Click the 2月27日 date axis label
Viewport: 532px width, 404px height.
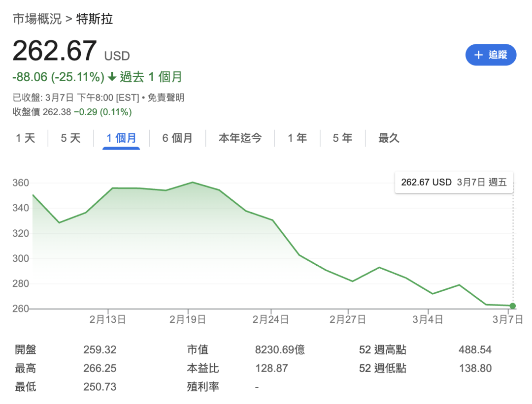348,319
